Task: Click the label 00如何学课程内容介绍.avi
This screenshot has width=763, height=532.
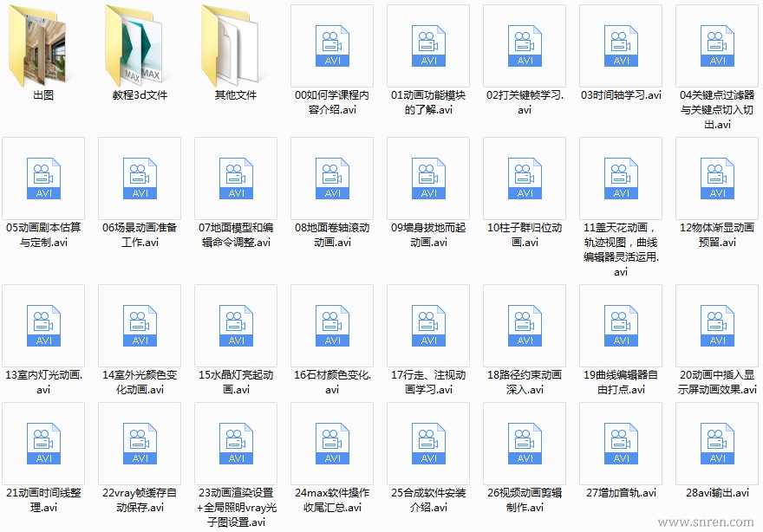Action: coord(332,102)
